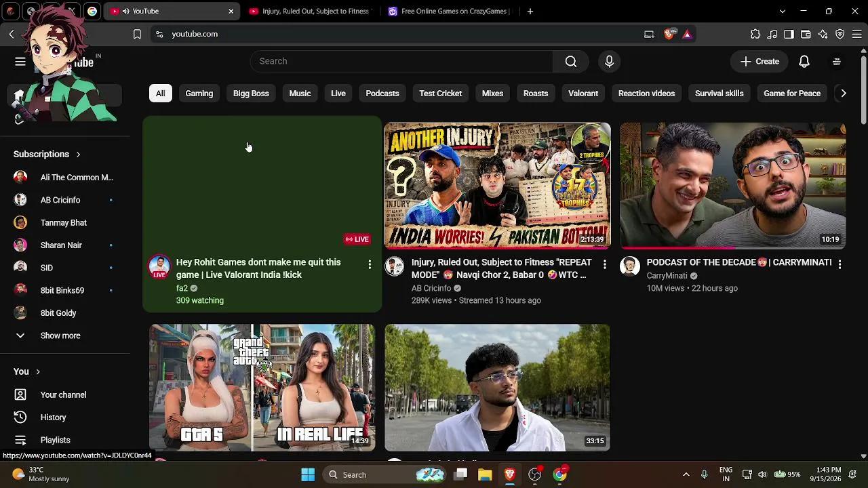Viewport: 868px width, 488px height.
Task: Open the media control music note icon
Action: pos(772,34)
